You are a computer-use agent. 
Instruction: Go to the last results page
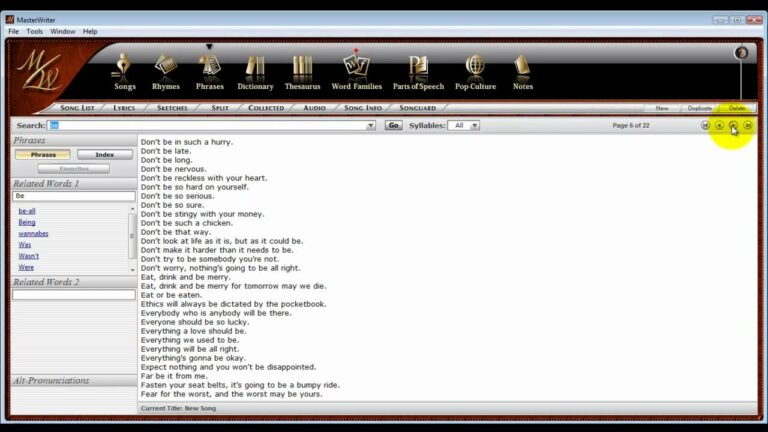(747, 125)
